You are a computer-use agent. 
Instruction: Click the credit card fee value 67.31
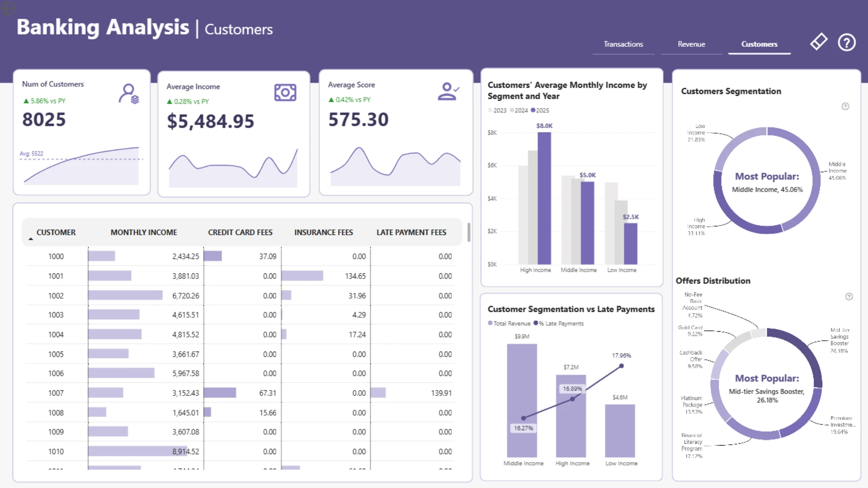268,393
